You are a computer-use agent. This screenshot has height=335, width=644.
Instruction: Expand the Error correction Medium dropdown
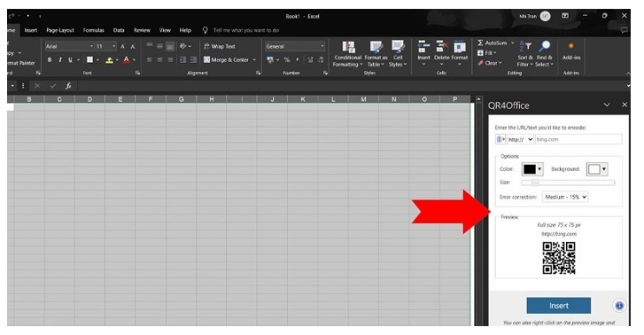[565, 197]
